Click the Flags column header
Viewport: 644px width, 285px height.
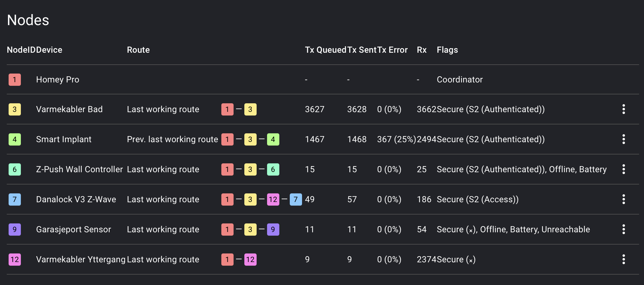(447, 50)
